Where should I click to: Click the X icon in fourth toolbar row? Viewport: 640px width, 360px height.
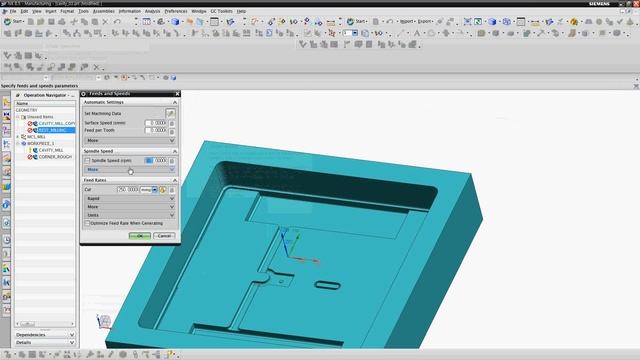[96, 67]
